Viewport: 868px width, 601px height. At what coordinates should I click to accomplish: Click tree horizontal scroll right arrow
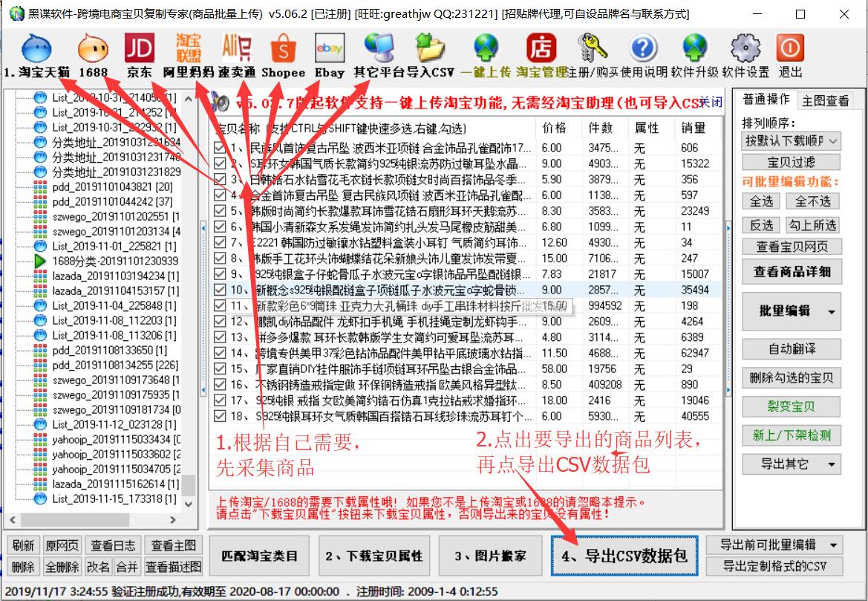coord(172,519)
